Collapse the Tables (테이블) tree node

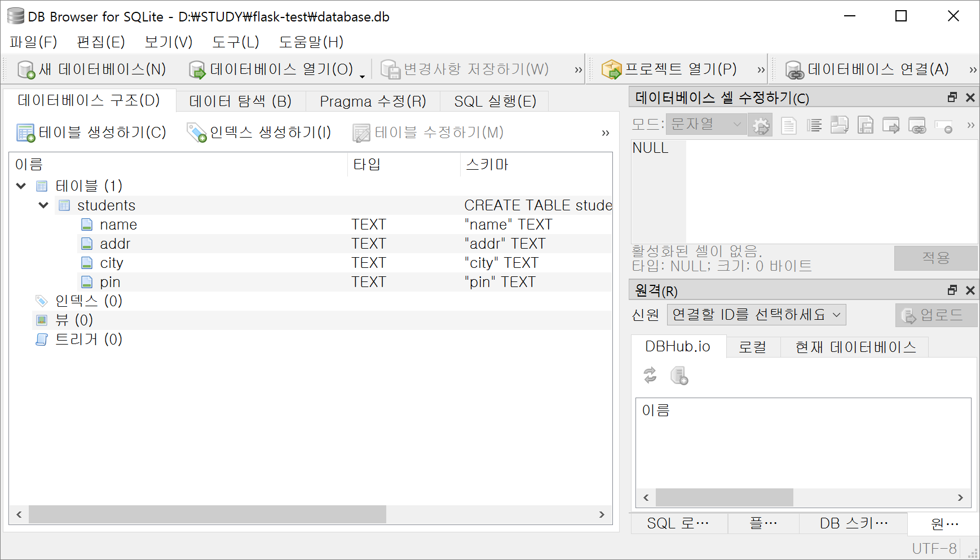pos(21,186)
